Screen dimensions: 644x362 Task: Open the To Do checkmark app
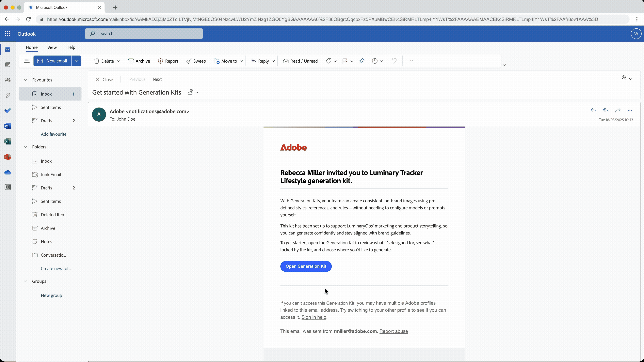click(x=8, y=111)
